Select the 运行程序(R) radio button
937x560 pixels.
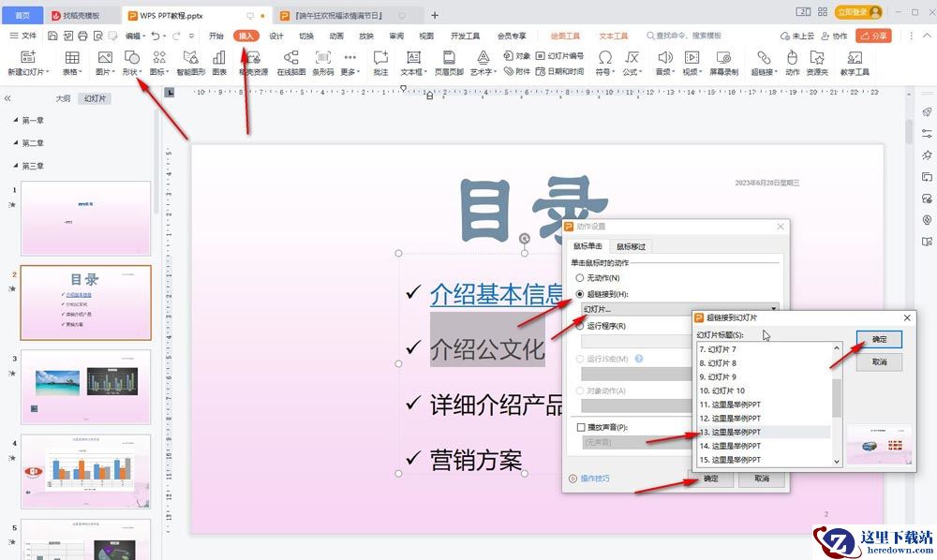(x=580, y=326)
